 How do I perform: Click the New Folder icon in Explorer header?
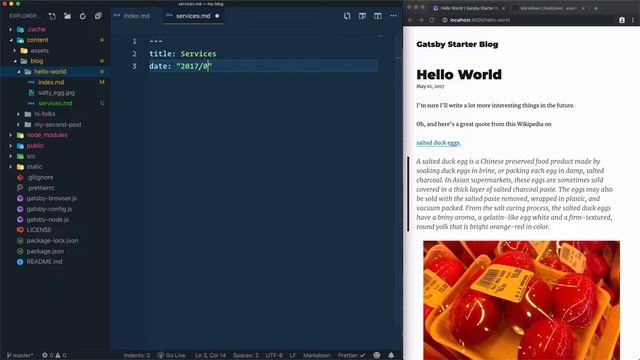pos(67,16)
